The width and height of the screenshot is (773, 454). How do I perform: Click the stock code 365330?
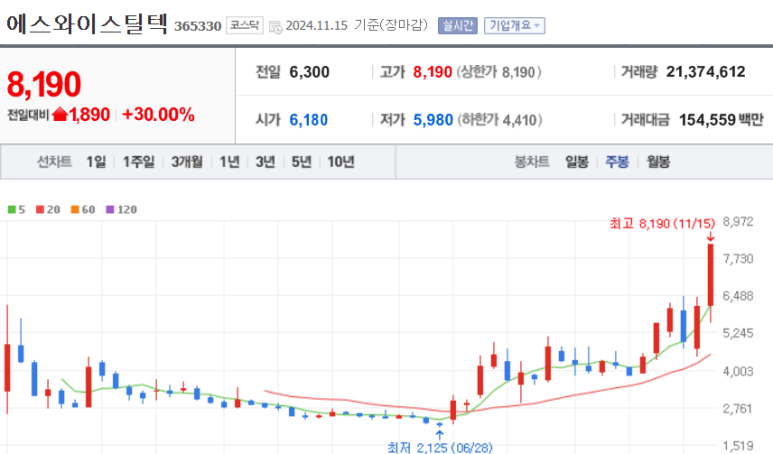click(x=198, y=26)
